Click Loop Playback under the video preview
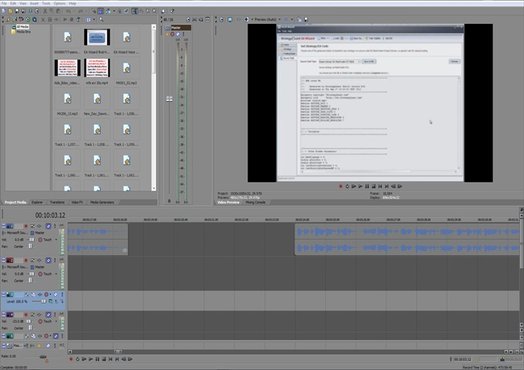Viewport: 524px width, 370px height. click(x=347, y=187)
